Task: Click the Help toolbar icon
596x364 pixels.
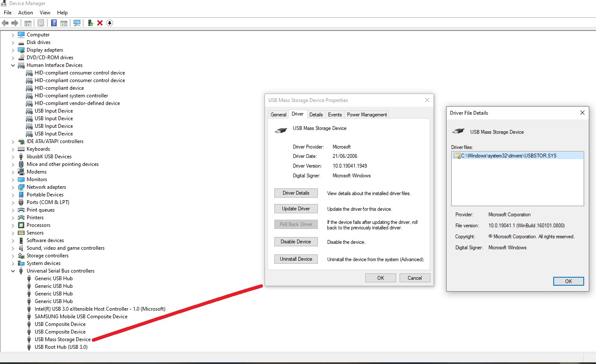Action: pyautogui.click(x=53, y=23)
